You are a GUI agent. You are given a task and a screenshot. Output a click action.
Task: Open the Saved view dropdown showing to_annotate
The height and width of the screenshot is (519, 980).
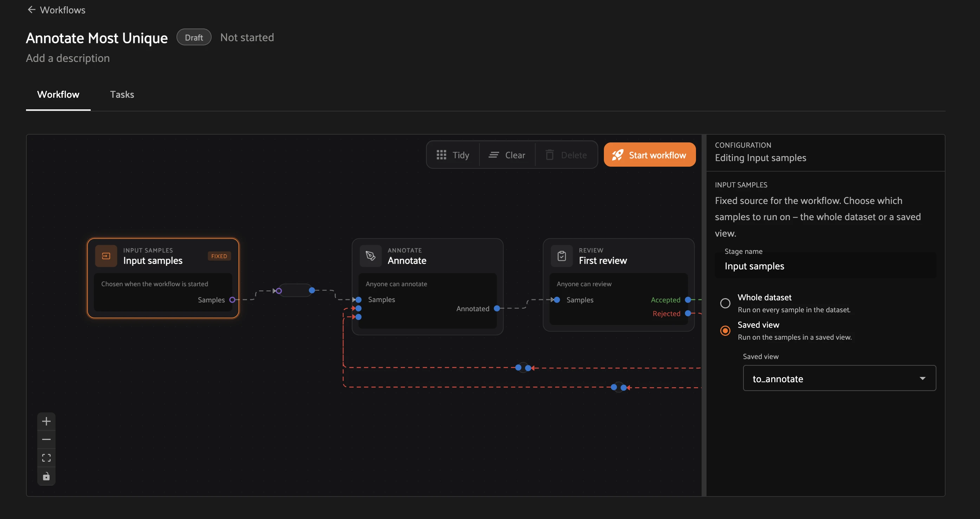pyautogui.click(x=839, y=378)
